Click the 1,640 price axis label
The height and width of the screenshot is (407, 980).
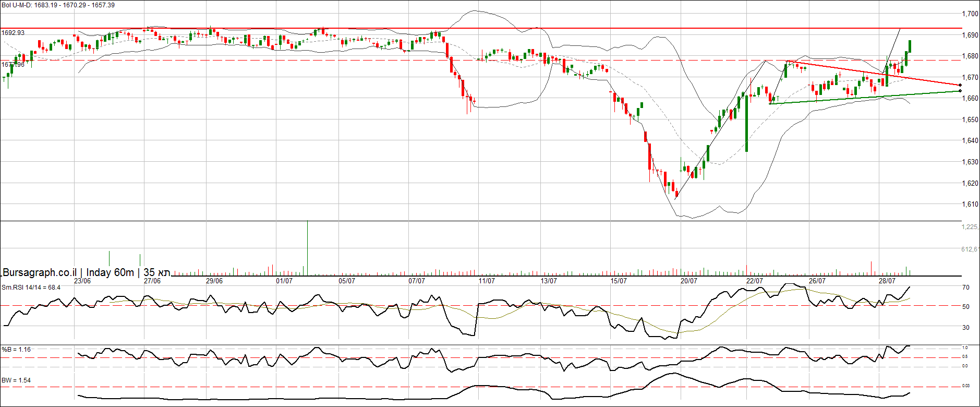(970, 141)
